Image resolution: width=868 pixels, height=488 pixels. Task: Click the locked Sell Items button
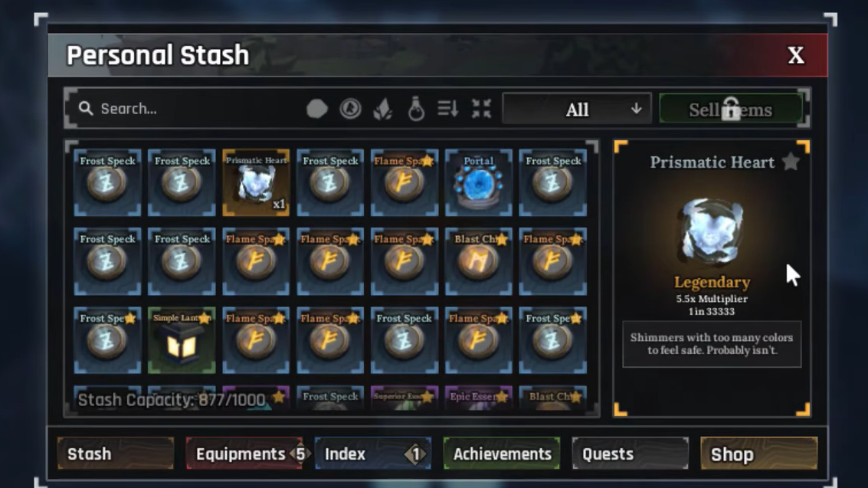731,110
